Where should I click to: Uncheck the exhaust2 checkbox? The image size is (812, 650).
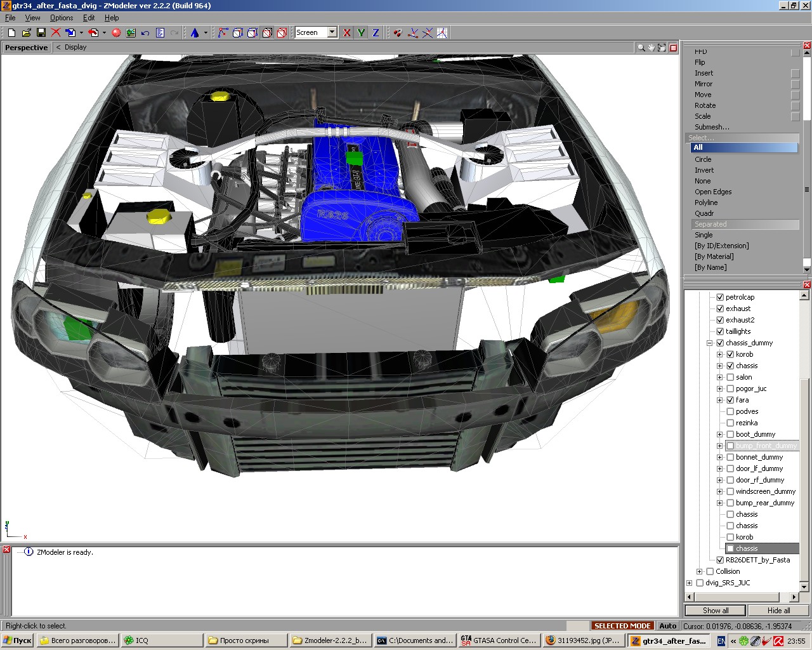[720, 320]
